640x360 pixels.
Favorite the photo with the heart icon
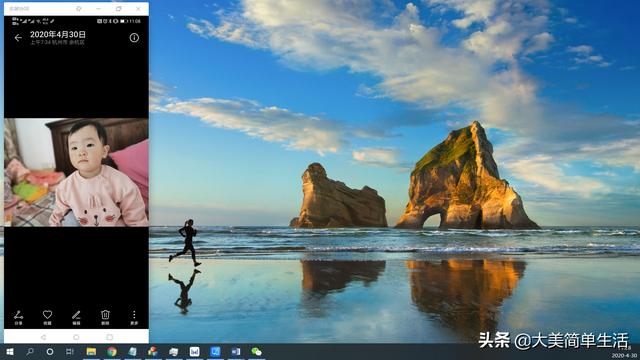coord(47,317)
